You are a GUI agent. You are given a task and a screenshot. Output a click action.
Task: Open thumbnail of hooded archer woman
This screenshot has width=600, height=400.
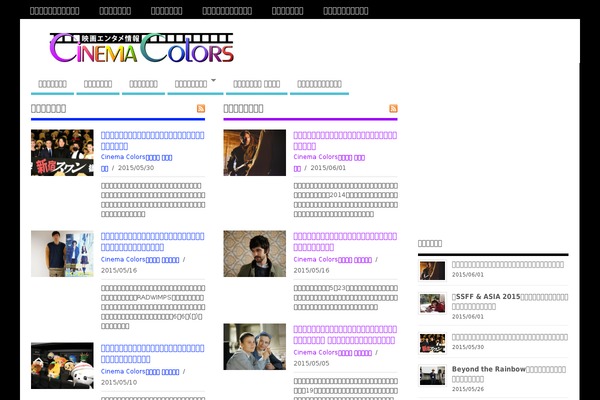point(255,153)
